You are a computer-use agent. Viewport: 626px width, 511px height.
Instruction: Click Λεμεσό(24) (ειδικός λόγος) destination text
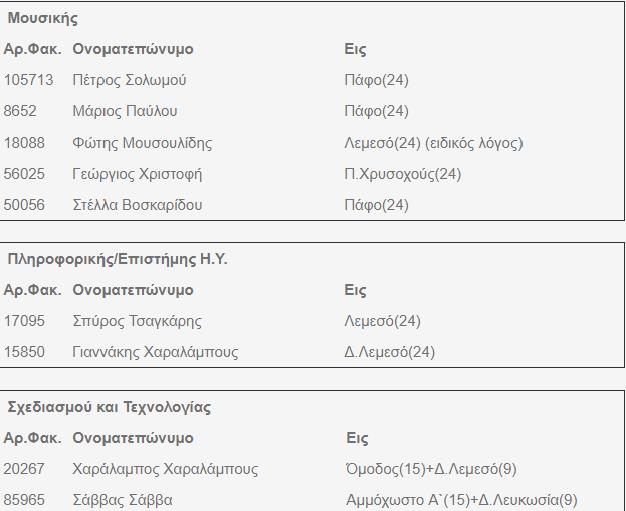point(434,143)
